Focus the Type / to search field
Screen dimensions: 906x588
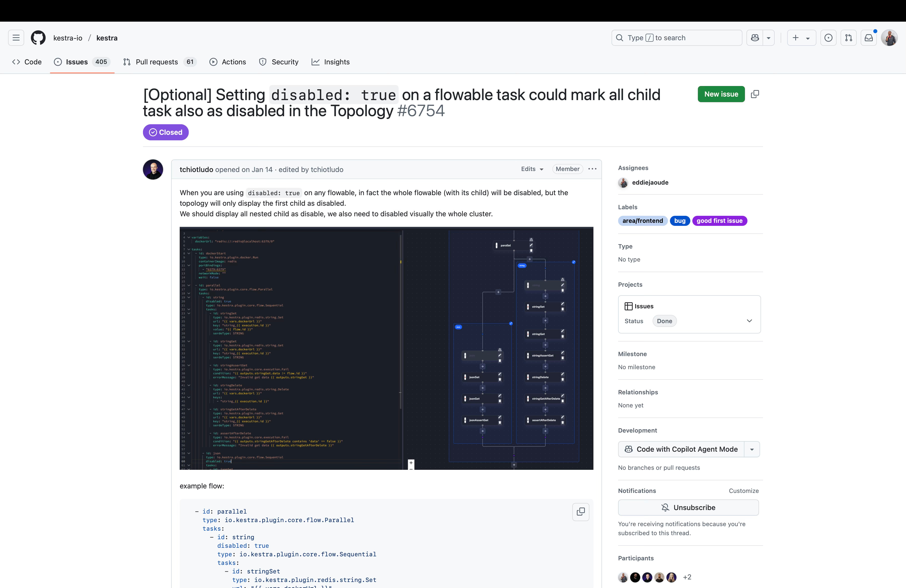point(676,38)
